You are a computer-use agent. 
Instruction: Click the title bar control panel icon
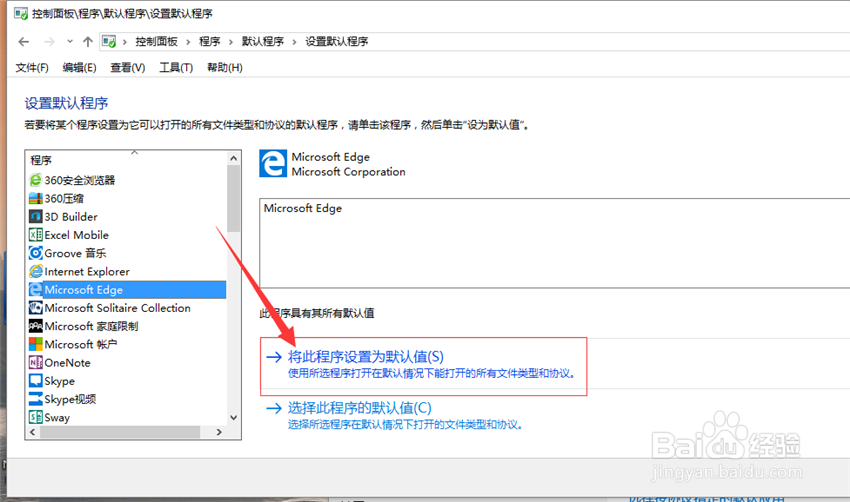[21, 13]
